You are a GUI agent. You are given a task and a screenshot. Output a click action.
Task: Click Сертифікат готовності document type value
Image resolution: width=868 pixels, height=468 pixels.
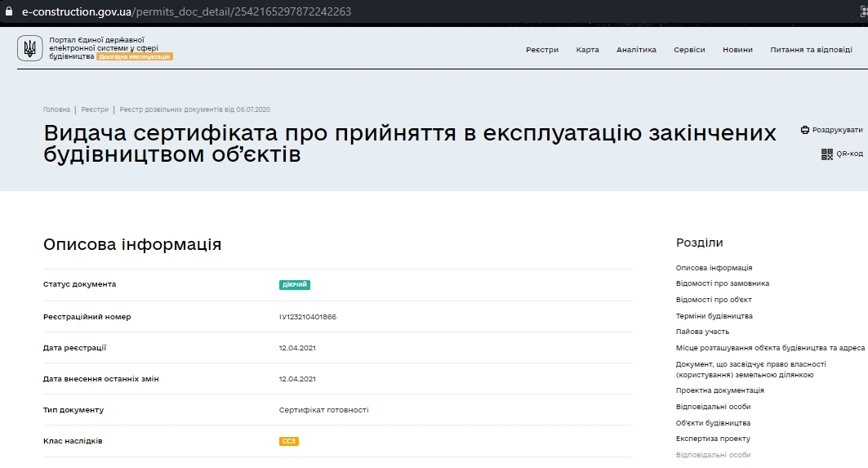324,410
